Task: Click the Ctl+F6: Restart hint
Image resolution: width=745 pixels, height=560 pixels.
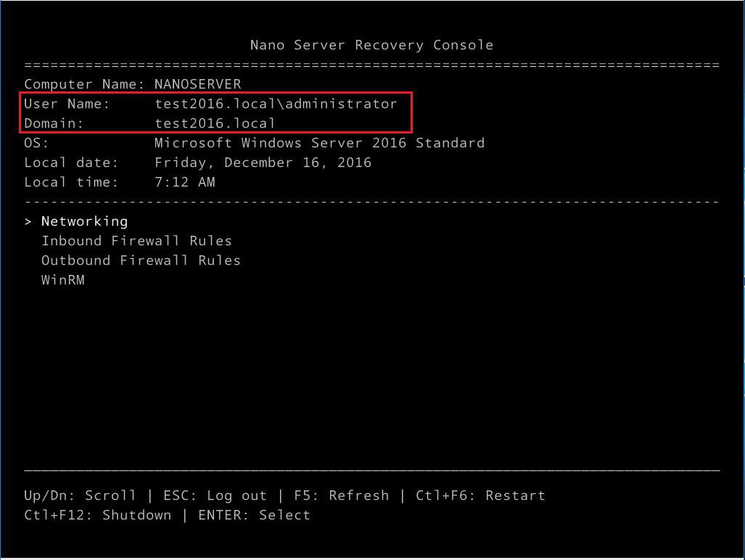Action: pyautogui.click(x=480, y=495)
